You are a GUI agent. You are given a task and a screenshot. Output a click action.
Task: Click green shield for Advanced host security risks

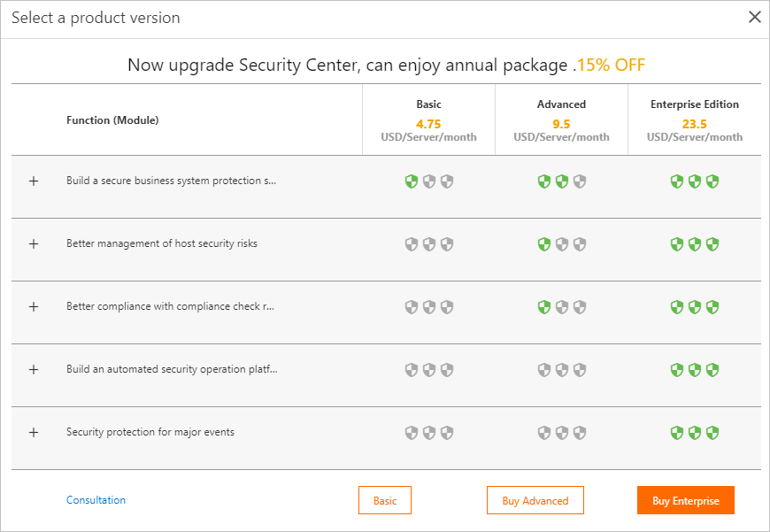544,244
